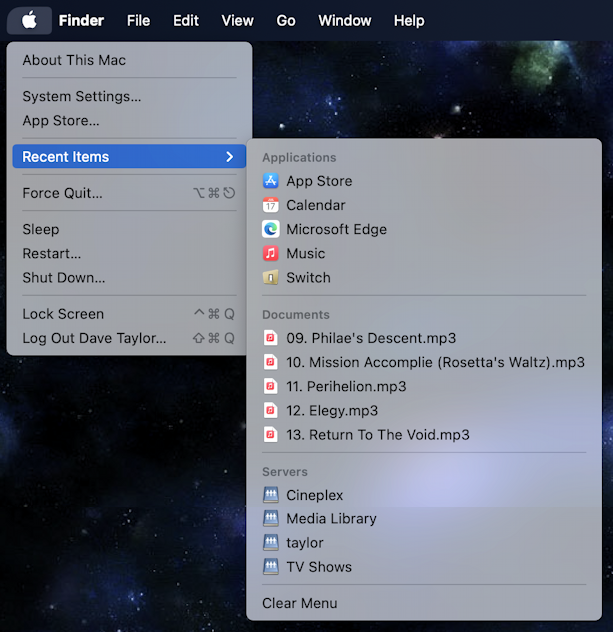Click Clear Menu in Recent Items

424,603
